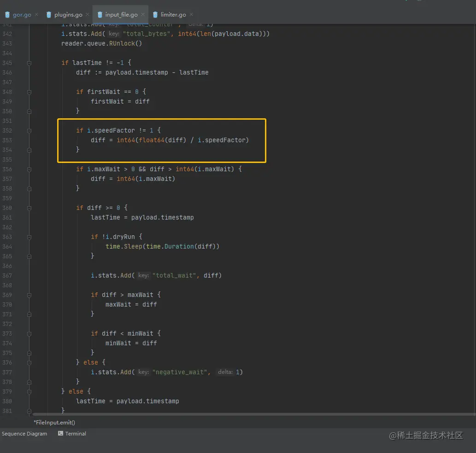Viewport: 476px width, 453px height.
Task: Click "minWait = diff" on line 374
Action: click(x=131, y=343)
